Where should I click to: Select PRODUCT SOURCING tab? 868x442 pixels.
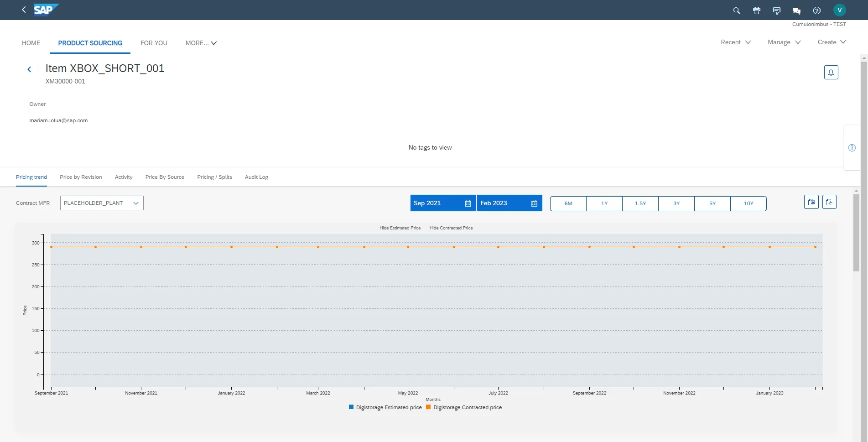pos(90,43)
